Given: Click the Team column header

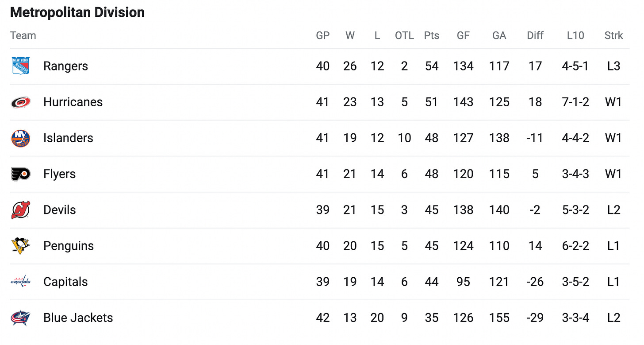Looking at the screenshot, I should pyautogui.click(x=23, y=35).
